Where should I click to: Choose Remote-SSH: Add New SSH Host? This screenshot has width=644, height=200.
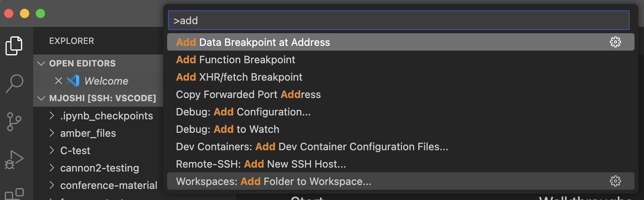(x=261, y=164)
